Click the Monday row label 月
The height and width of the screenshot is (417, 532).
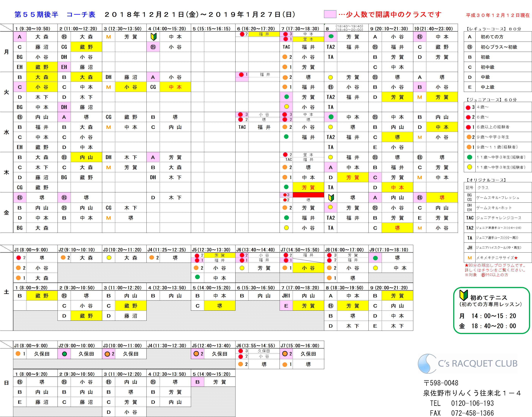6,52
